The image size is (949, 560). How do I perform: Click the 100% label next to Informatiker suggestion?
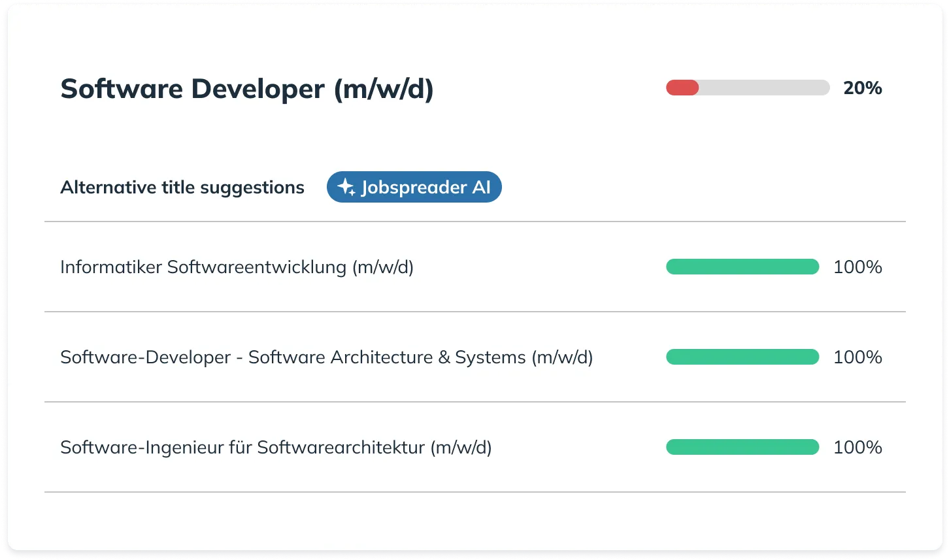coord(857,267)
